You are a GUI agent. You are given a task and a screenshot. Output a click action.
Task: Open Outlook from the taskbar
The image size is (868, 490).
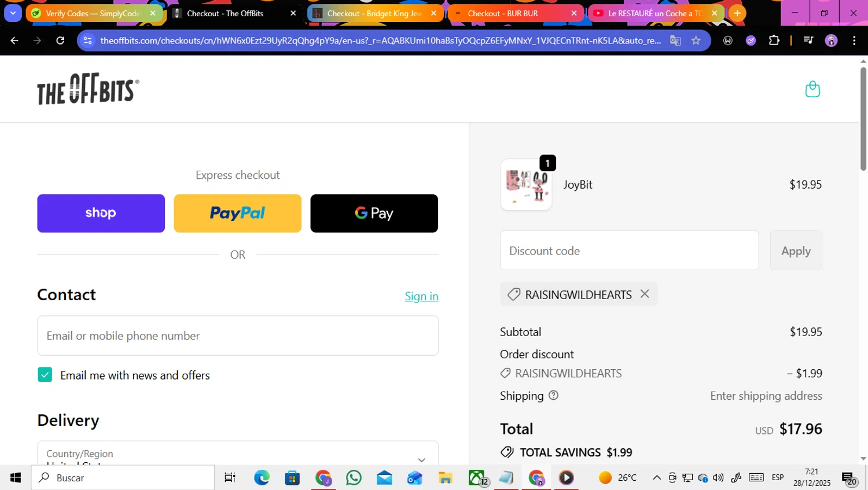tap(414, 477)
